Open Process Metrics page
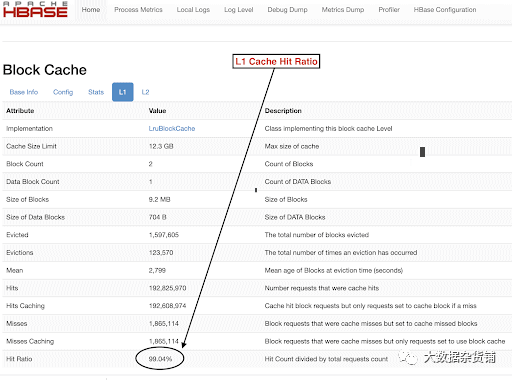512x380 pixels. [x=138, y=10]
